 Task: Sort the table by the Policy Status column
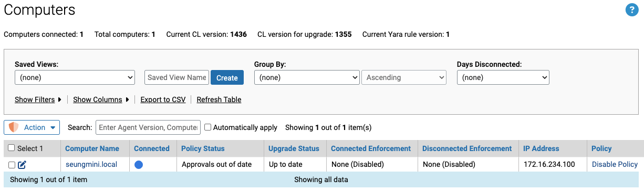coord(203,148)
